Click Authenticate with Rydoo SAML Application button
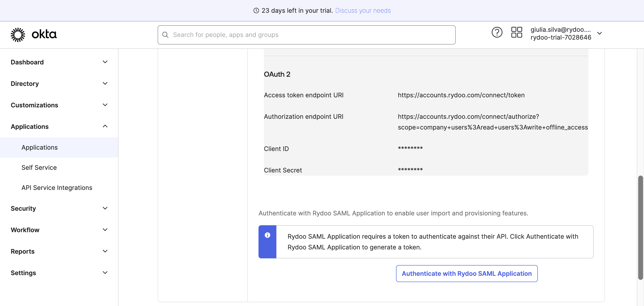This screenshot has width=644, height=306. click(466, 274)
